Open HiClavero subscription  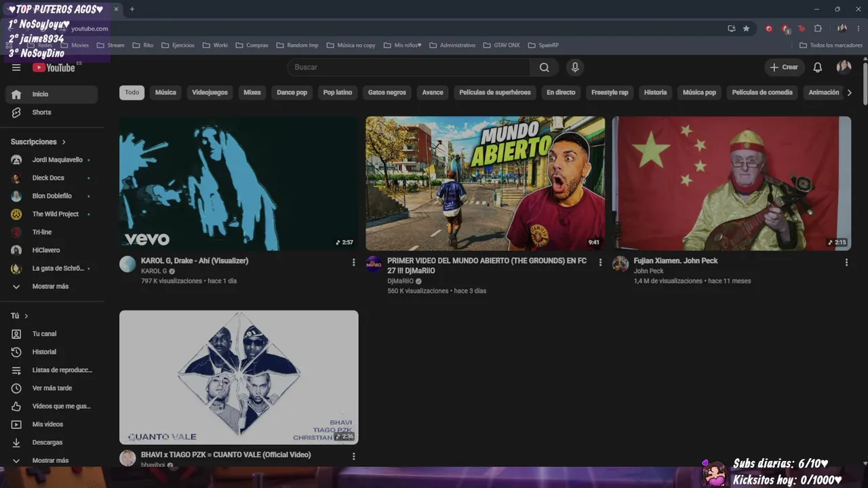click(52, 251)
